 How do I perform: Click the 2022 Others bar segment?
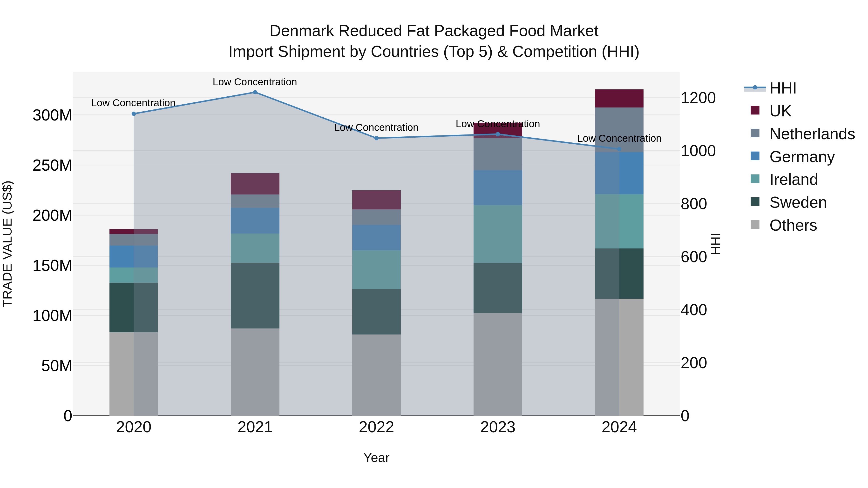coord(376,375)
